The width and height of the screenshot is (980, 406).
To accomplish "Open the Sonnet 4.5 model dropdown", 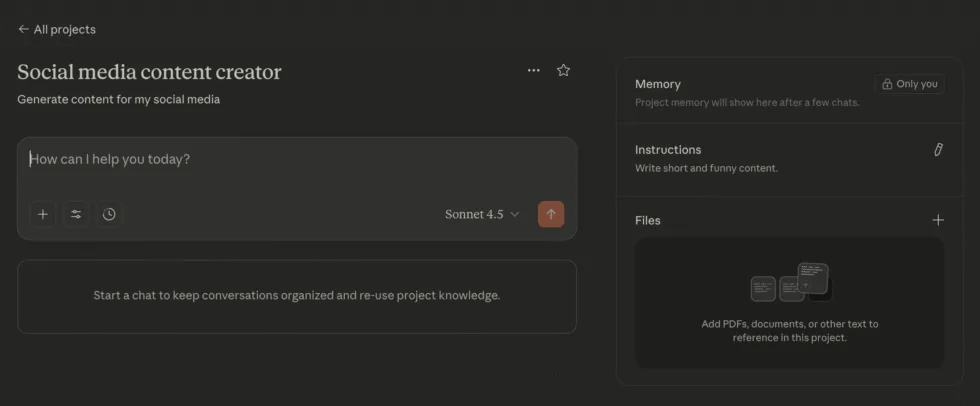I will point(482,214).
